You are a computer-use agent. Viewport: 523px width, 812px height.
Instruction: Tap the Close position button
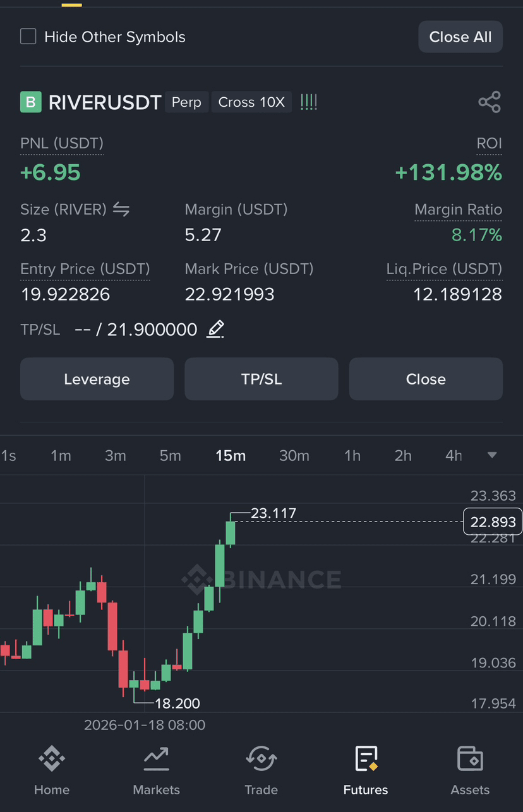[426, 379]
